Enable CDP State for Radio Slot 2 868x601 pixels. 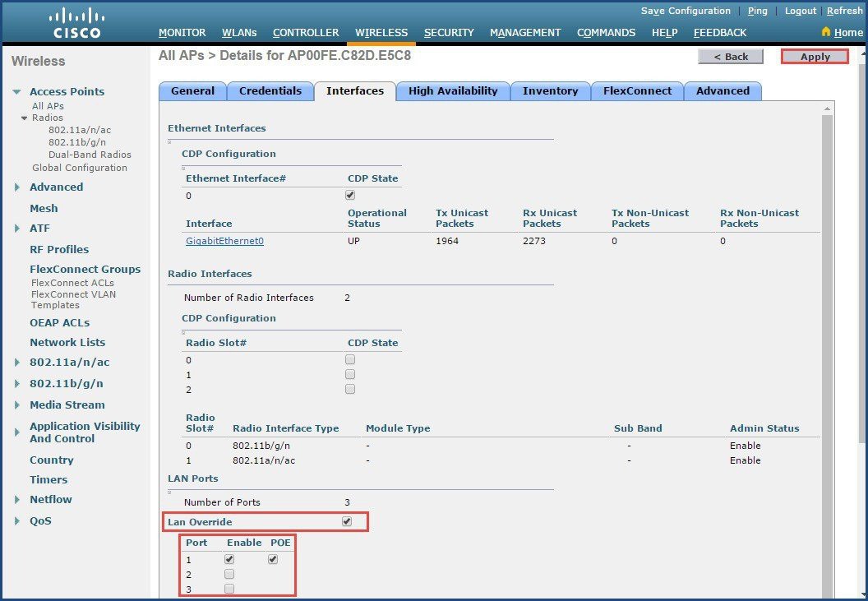(x=350, y=389)
